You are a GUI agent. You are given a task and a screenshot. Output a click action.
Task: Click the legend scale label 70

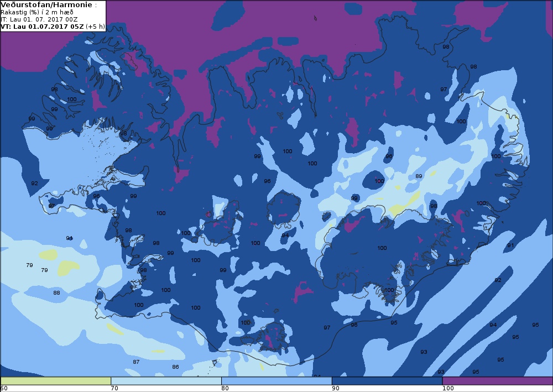tap(114, 389)
